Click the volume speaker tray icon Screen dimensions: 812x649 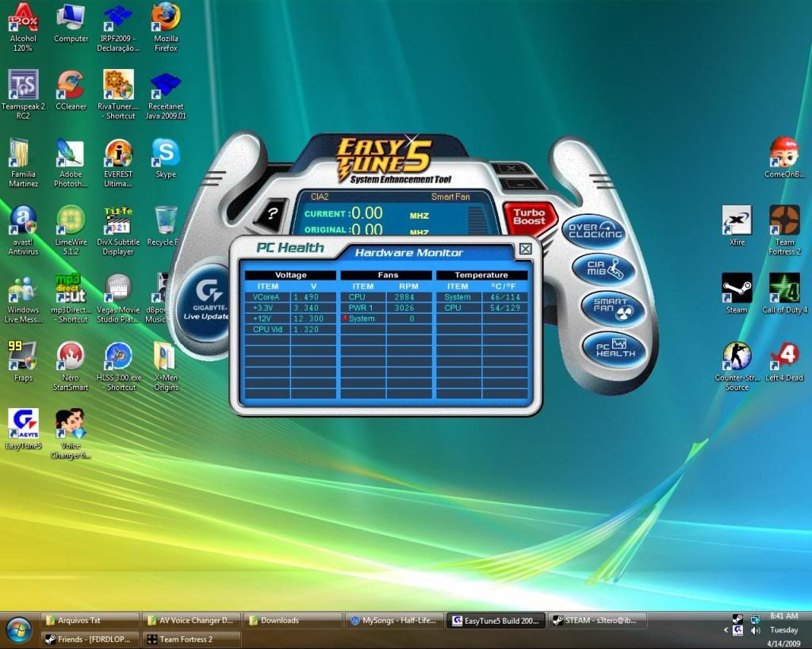tap(756, 630)
